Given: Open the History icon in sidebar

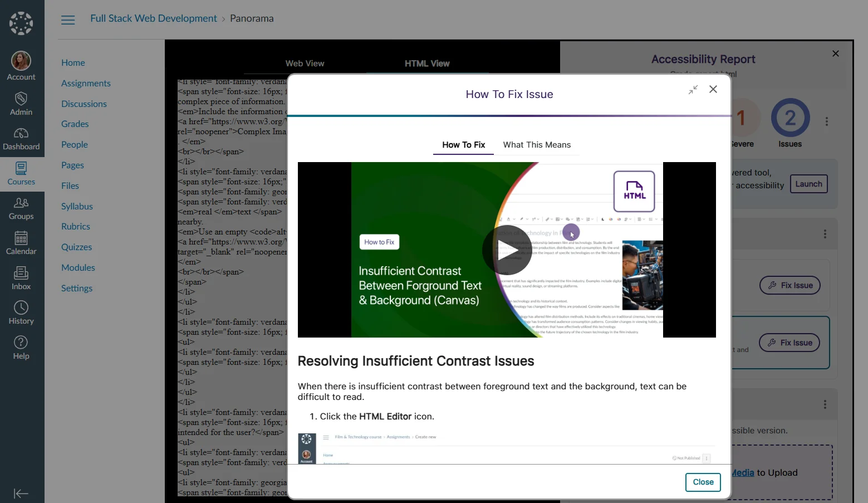Looking at the screenshot, I should pyautogui.click(x=21, y=313).
